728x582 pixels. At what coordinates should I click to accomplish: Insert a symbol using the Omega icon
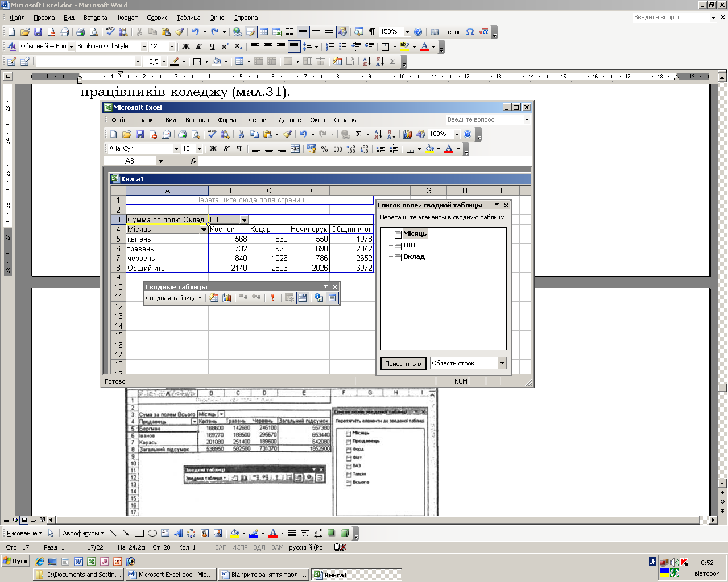[470, 32]
